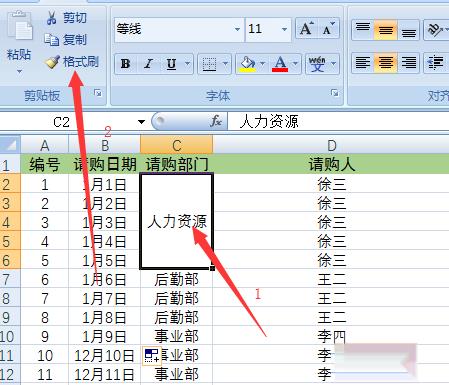Click the Insert Function fx button
449x385 pixels.
[x=216, y=121]
